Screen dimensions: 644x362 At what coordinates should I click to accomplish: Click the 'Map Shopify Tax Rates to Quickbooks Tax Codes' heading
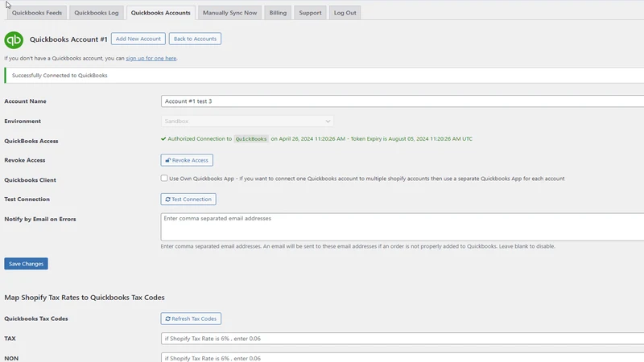(85, 298)
